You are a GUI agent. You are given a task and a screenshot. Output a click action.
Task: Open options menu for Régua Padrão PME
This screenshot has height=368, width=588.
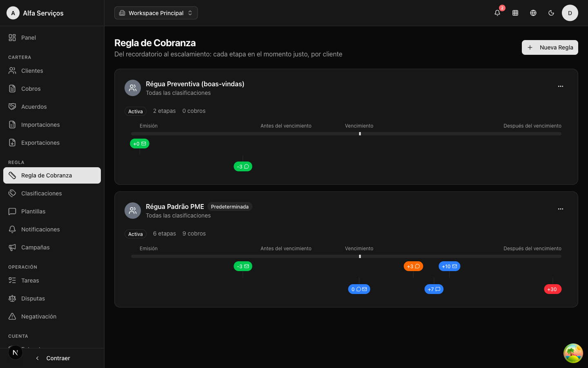pyautogui.click(x=561, y=209)
